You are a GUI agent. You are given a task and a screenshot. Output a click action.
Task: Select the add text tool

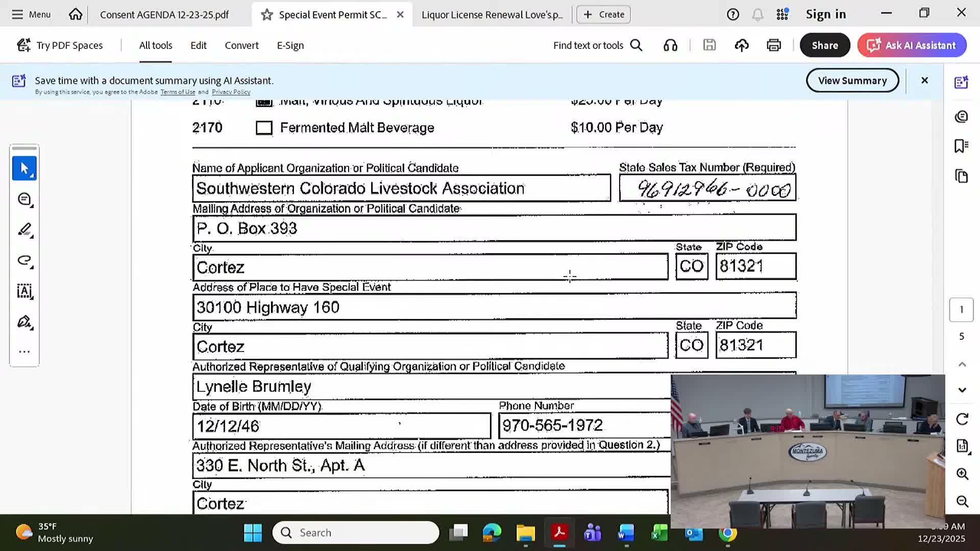click(x=24, y=291)
